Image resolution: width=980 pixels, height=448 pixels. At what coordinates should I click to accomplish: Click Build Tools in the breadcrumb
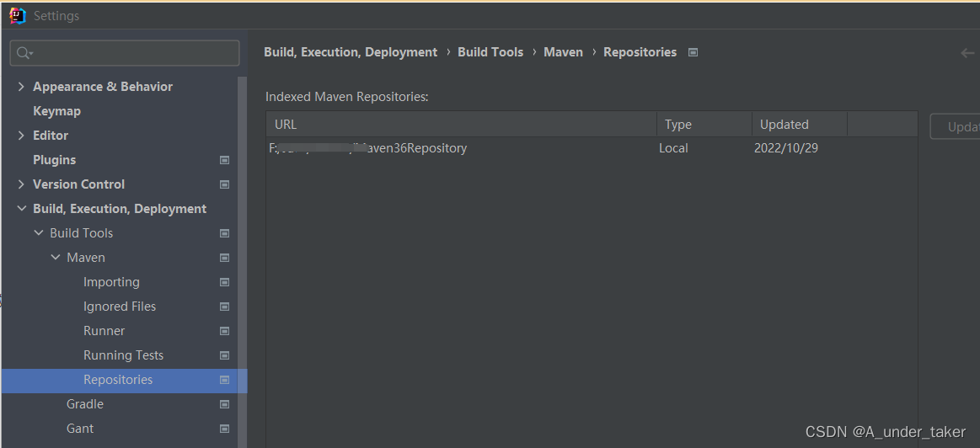[x=490, y=52]
